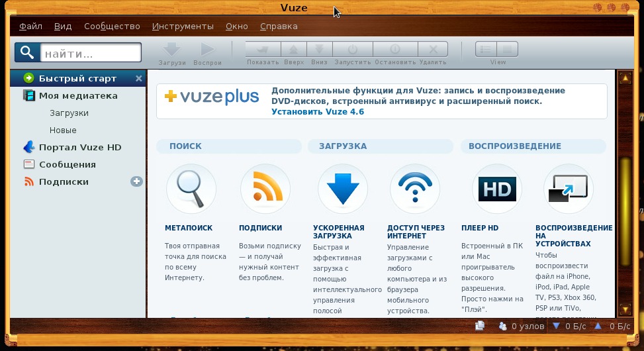Click the blue down-arrow accelerated download icon
Image resolution: width=644 pixels, height=351 pixels.
click(x=343, y=189)
